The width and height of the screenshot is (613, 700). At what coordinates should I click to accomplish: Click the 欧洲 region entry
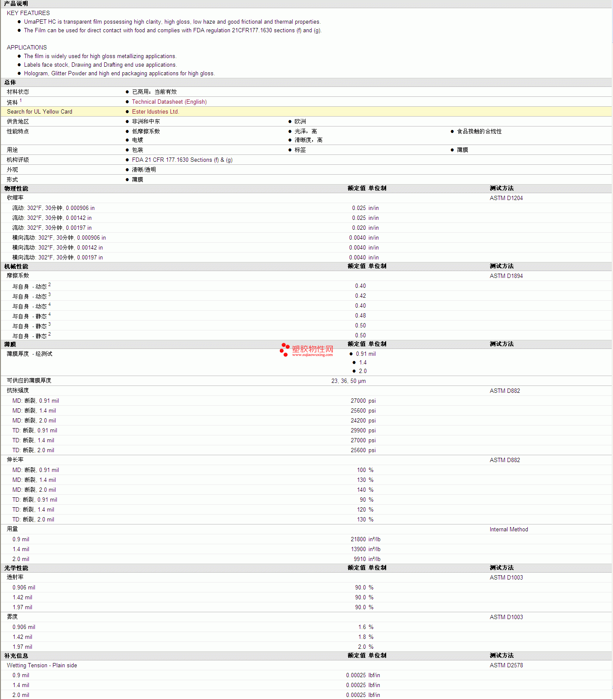pyautogui.click(x=300, y=122)
